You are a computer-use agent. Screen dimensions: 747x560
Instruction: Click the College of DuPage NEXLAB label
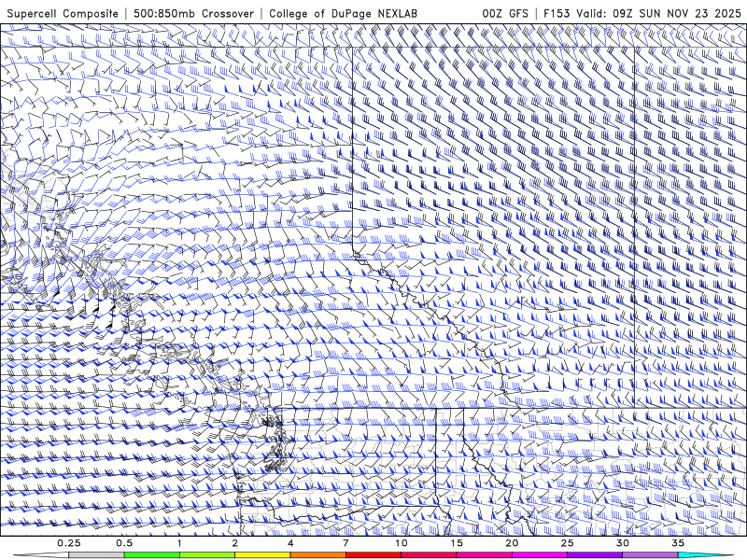coord(343,13)
